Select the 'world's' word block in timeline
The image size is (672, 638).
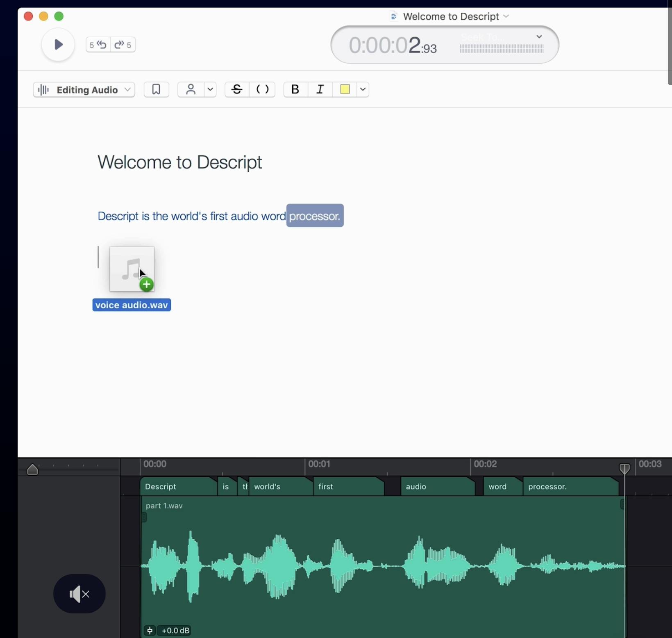[281, 487]
